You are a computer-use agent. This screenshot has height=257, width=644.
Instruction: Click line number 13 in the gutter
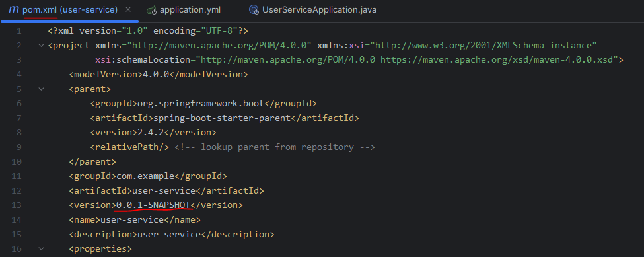[17, 205]
